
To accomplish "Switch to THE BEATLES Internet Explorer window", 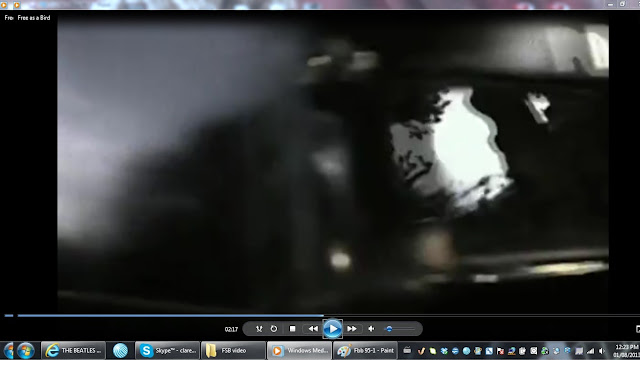I will pyautogui.click(x=73, y=351).
